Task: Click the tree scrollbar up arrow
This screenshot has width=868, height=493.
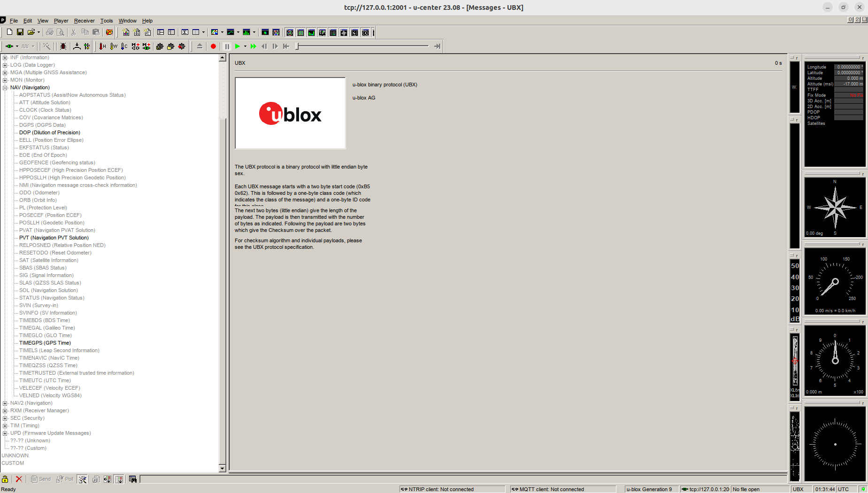Action: (x=223, y=58)
